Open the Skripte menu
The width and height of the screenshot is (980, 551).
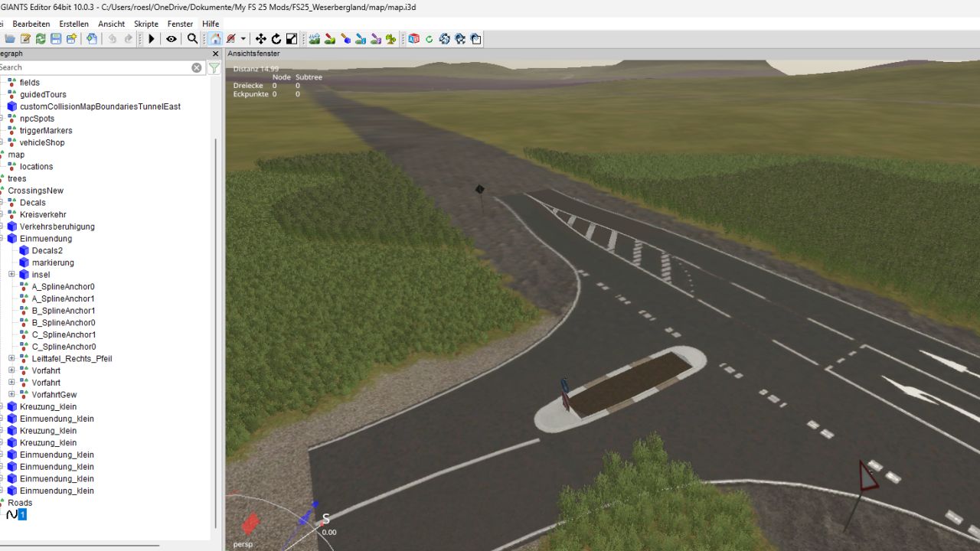pos(146,24)
